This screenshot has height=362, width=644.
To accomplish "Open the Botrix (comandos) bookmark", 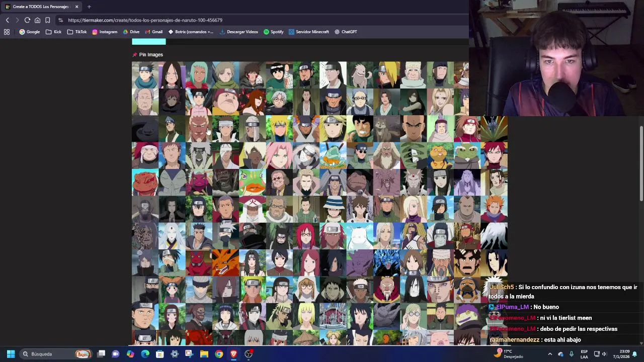I will click(191, 32).
